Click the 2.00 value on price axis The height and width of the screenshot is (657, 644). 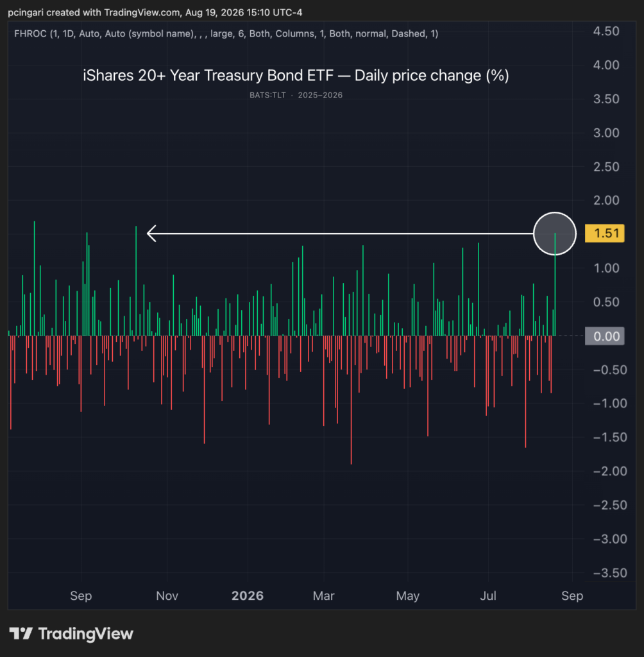coord(606,200)
